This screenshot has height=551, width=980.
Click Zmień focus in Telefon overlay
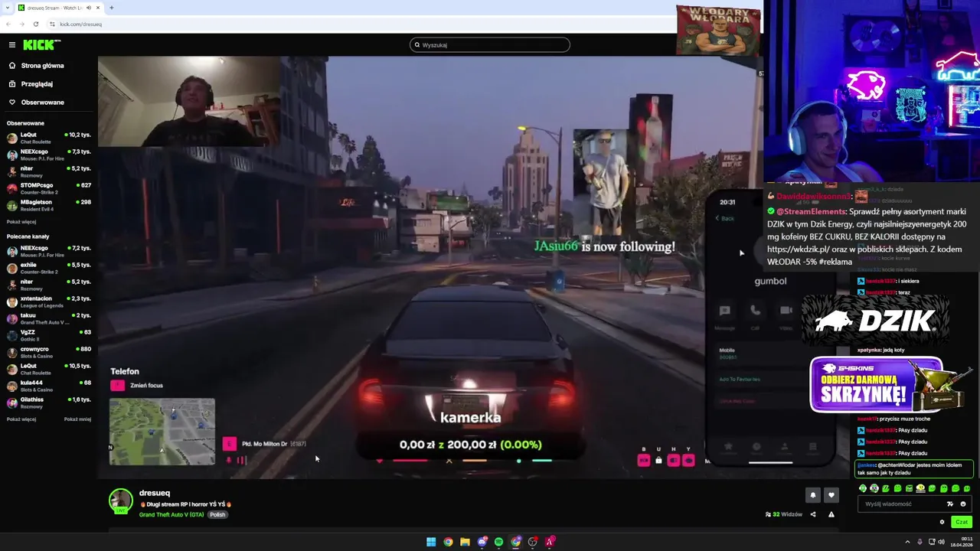[138, 386]
